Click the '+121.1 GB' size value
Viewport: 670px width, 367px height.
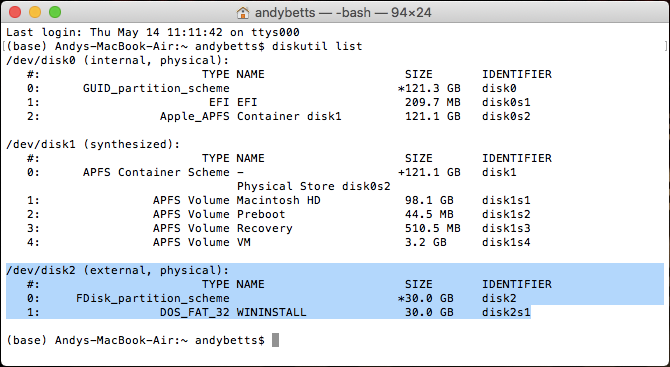pyautogui.click(x=429, y=172)
